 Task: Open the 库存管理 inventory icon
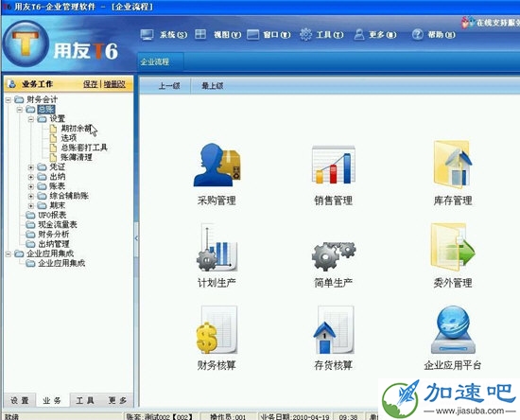[x=453, y=165]
